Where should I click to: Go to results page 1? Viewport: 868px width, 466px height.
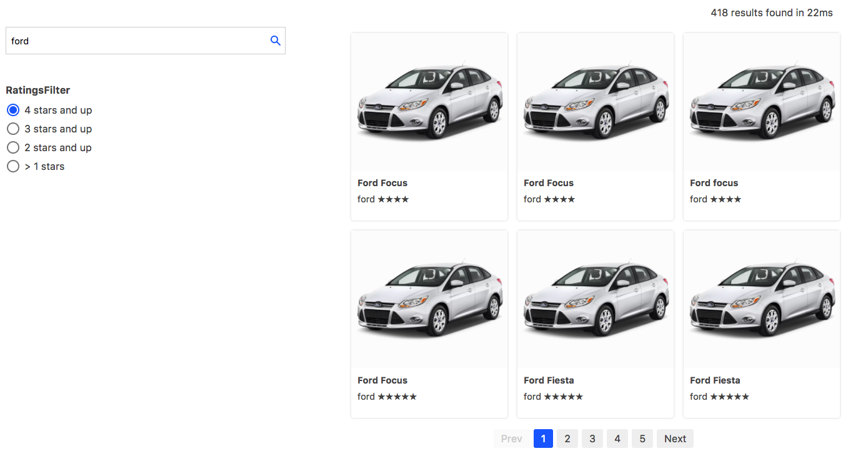(543, 439)
